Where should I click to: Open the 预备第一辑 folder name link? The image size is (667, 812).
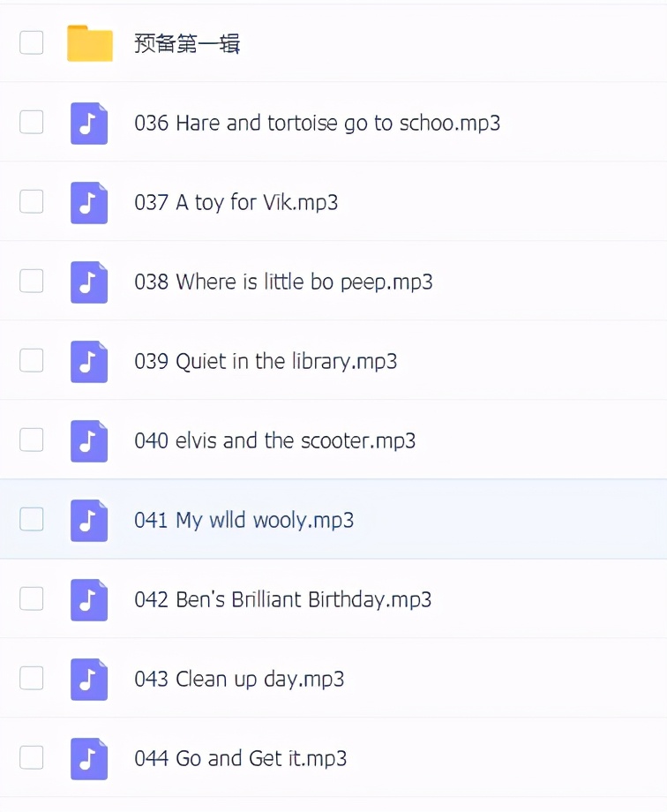[187, 43]
